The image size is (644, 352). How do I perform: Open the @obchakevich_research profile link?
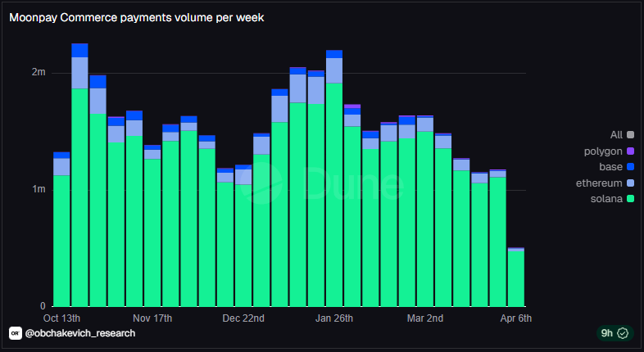(80, 333)
